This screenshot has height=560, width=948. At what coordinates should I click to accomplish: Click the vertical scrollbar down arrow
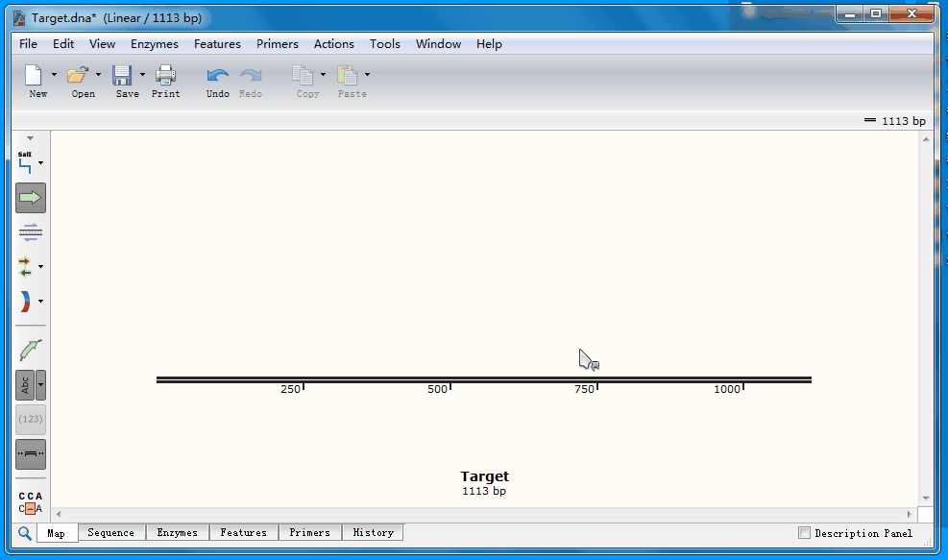[x=926, y=498]
